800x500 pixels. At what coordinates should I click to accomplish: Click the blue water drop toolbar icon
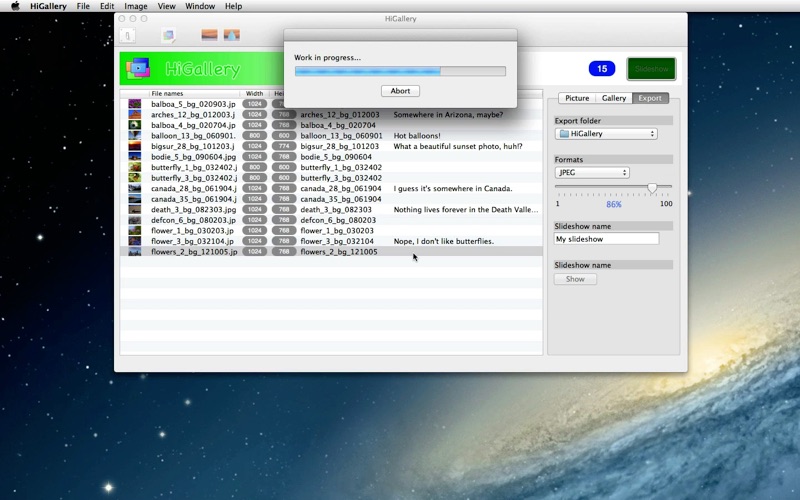click(231, 36)
